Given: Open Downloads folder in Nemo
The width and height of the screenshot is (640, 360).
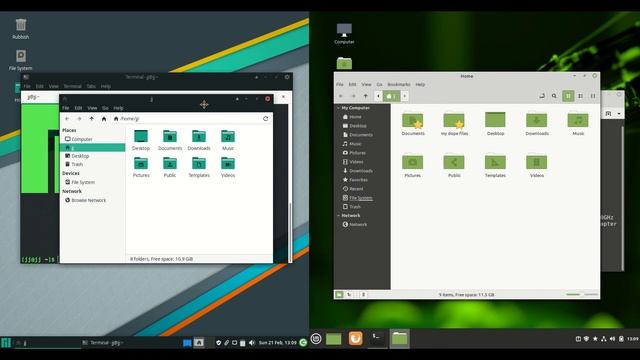Looking at the screenshot, I should tap(537, 124).
